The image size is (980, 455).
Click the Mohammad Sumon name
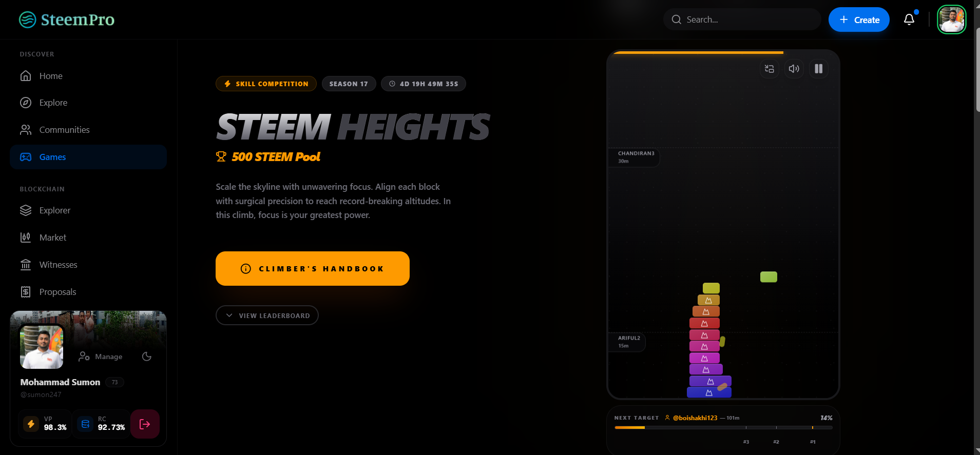click(60, 382)
